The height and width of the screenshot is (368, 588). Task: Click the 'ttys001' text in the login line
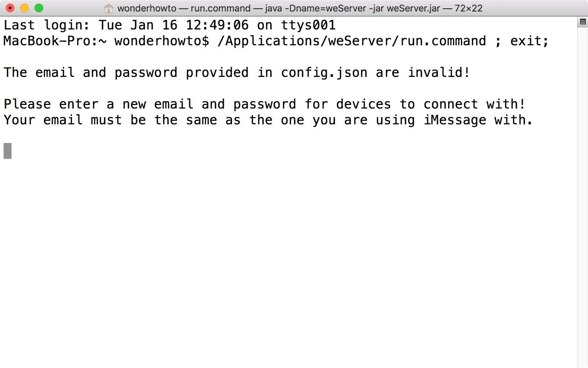click(308, 25)
